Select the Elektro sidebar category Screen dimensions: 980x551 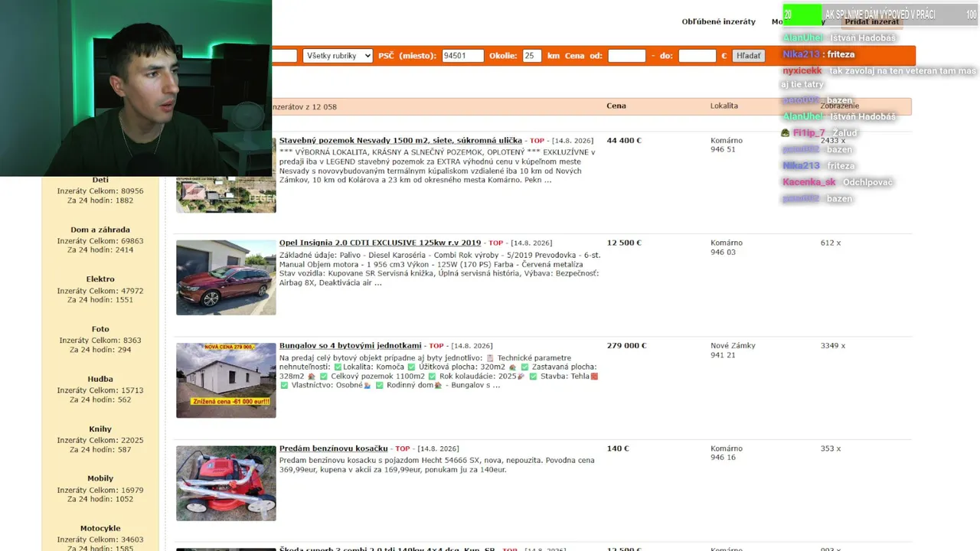click(x=100, y=279)
